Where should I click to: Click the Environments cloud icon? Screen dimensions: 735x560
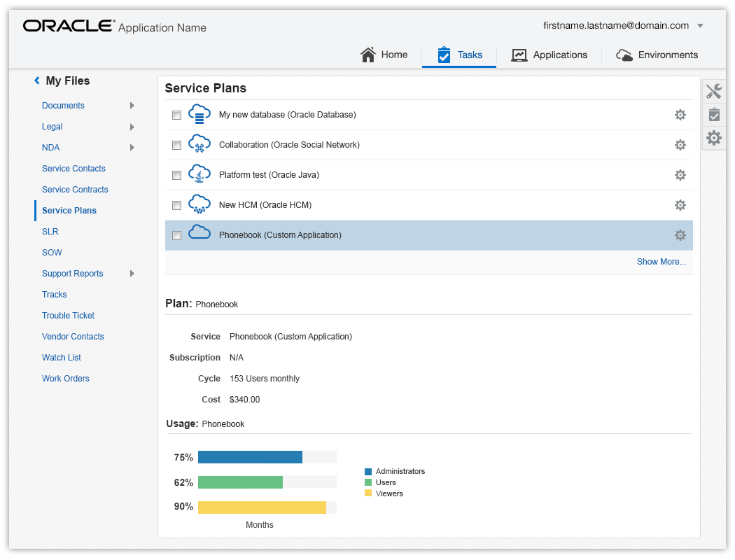point(624,55)
